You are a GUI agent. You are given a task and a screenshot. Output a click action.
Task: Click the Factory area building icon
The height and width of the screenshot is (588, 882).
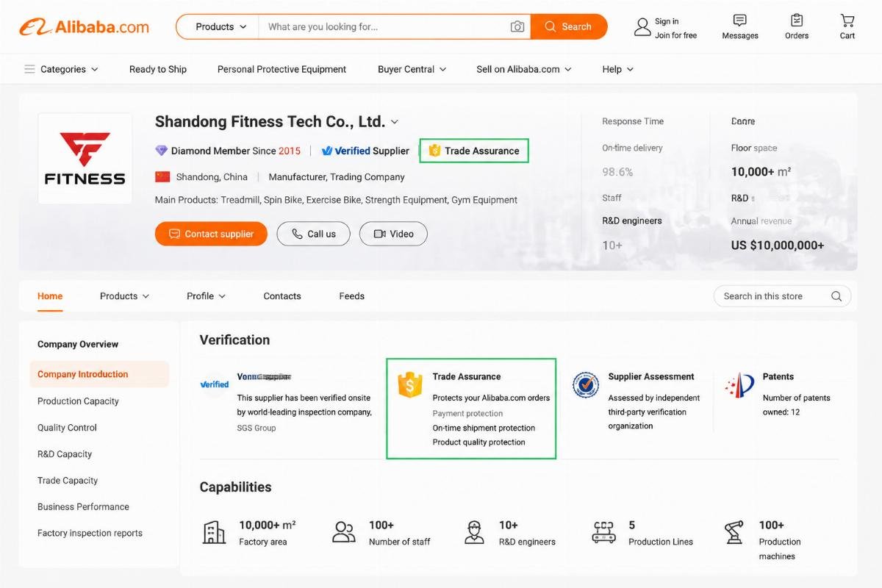[214, 532]
